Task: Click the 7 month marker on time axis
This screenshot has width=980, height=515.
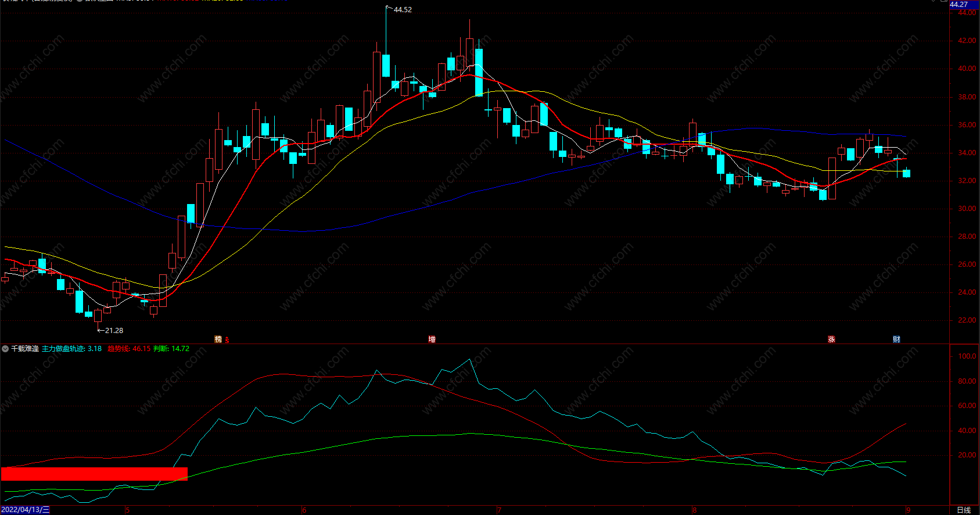Action: [499, 510]
